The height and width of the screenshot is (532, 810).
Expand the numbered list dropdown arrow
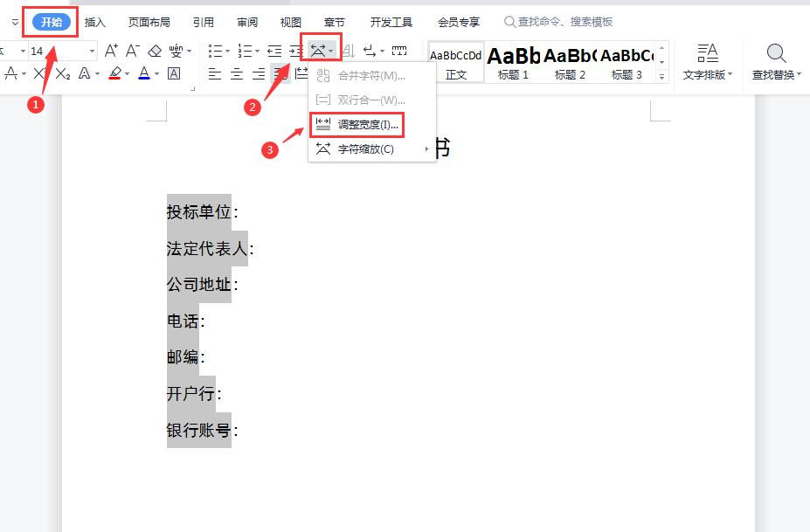click(257, 52)
